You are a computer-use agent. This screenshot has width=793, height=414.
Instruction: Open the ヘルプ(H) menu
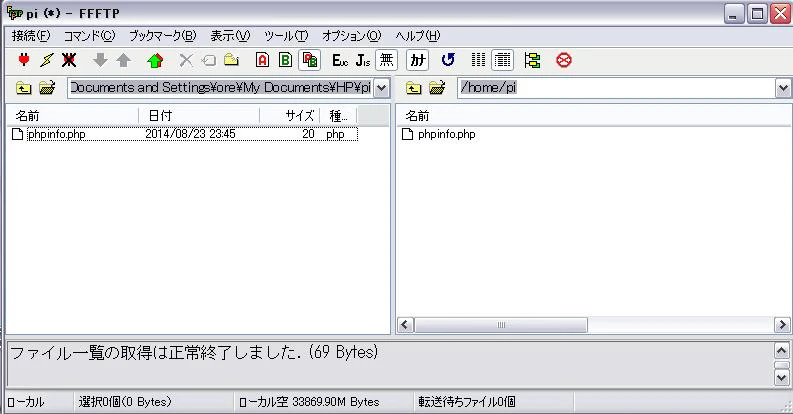418,36
